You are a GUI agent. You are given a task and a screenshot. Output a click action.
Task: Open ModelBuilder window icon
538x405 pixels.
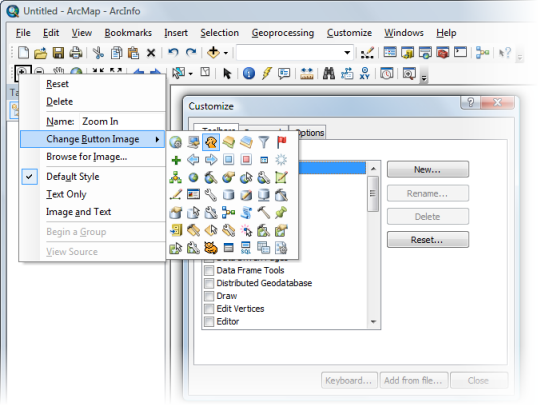pyautogui.click(x=482, y=53)
